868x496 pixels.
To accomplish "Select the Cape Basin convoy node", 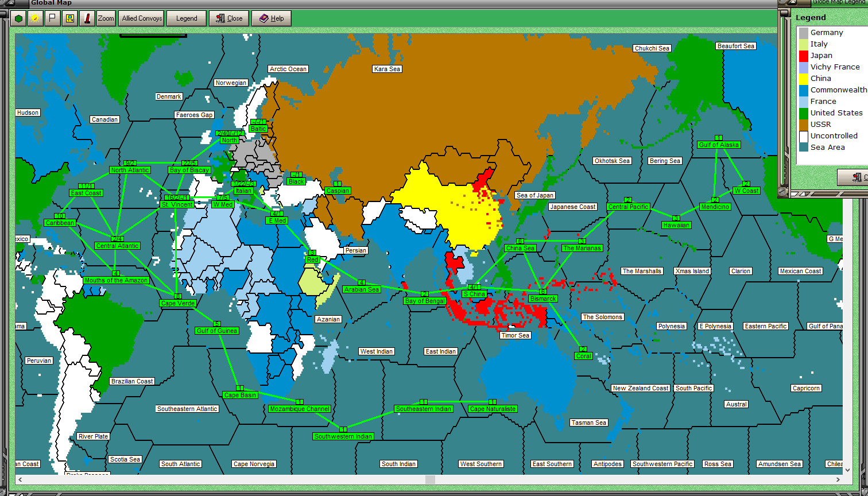I will coord(240,395).
